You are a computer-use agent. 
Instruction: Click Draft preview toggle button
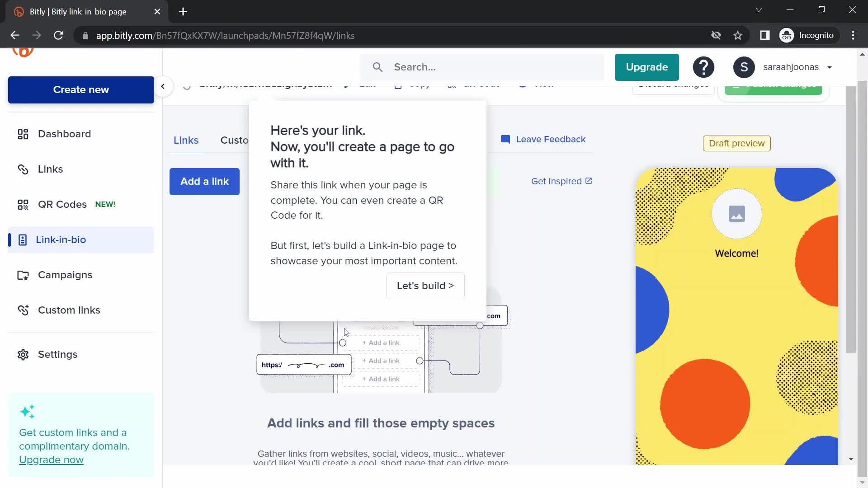(x=737, y=143)
